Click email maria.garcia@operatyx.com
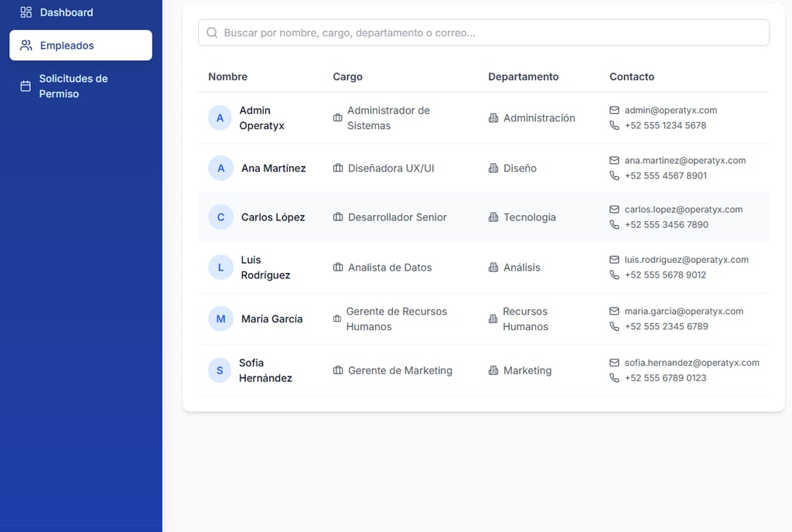 (x=684, y=312)
